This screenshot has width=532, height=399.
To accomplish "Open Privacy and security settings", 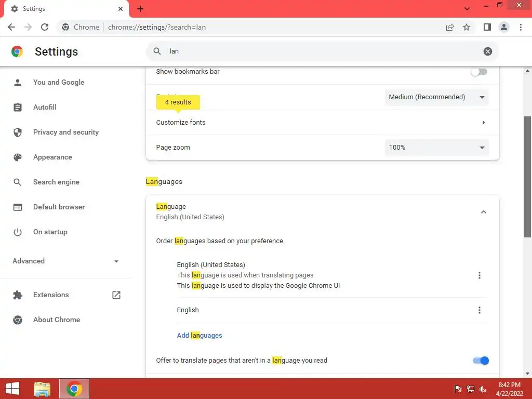I will click(x=65, y=132).
